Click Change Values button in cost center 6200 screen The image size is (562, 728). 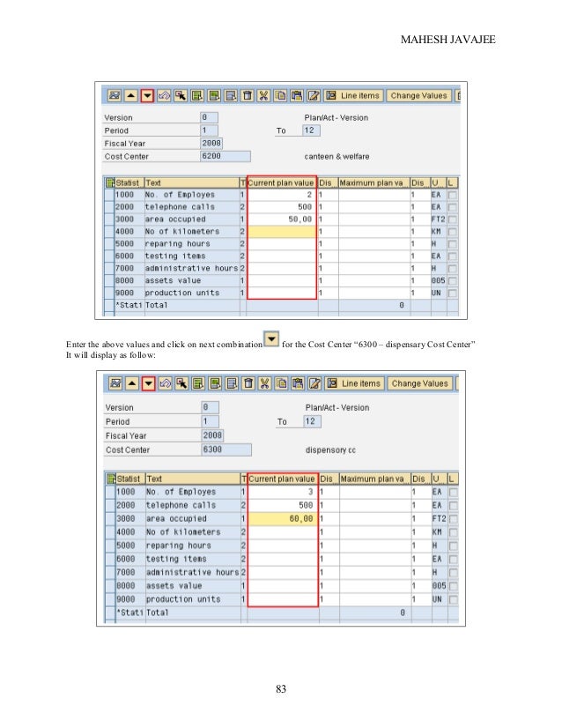coord(418,96)
